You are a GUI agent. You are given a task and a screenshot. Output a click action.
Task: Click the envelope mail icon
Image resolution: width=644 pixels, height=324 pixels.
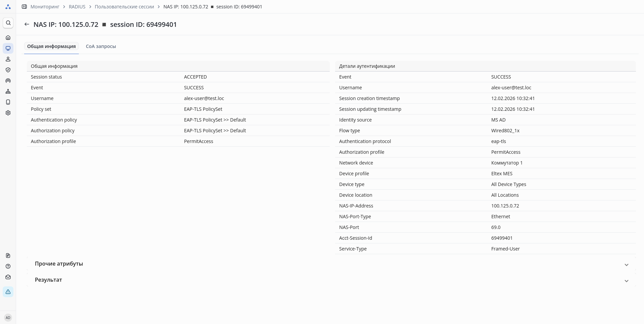pos(8,277)
